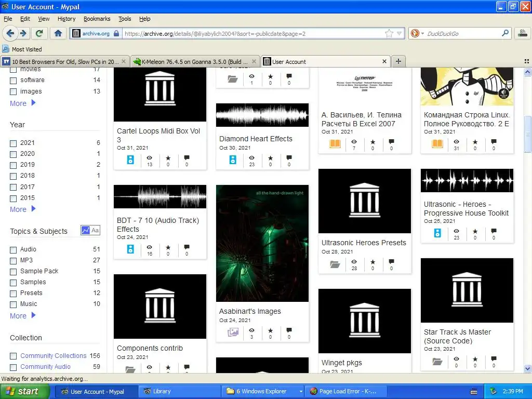Open the Components contrib item

[x=150, y=348]
